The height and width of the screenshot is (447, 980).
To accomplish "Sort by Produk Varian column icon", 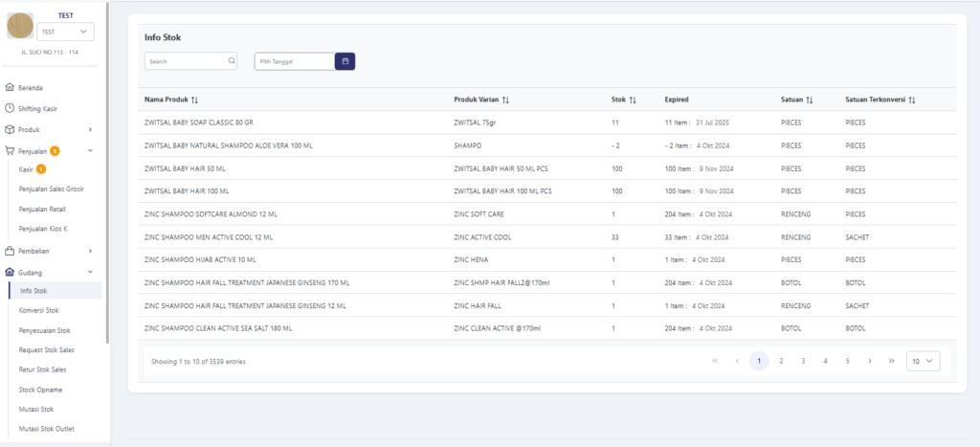I will click(505, 100).
